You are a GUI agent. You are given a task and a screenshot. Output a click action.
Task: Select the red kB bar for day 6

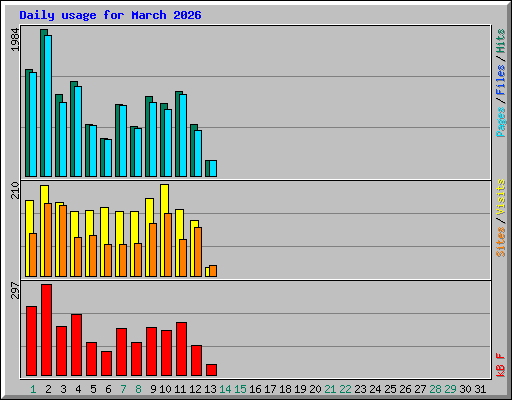click(106, 363)
